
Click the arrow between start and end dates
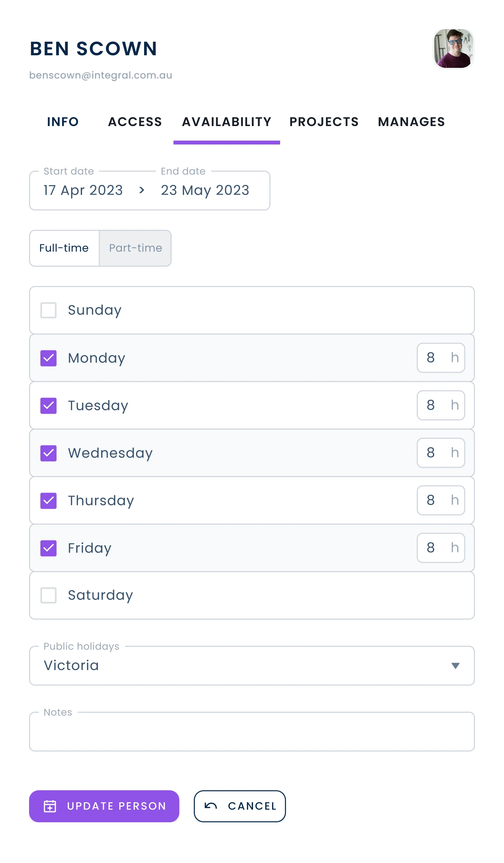coord(142,190)
